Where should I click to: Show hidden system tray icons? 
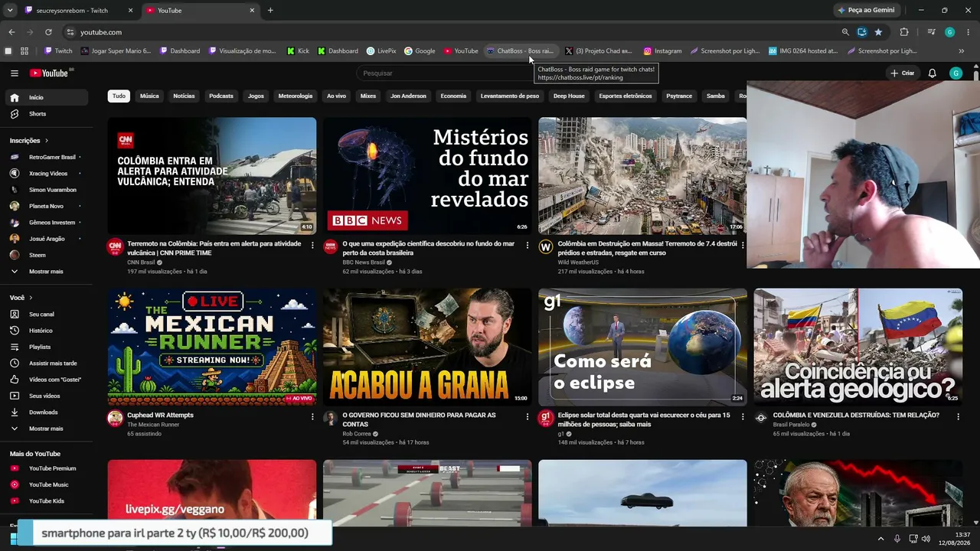[x=880, y=539]
